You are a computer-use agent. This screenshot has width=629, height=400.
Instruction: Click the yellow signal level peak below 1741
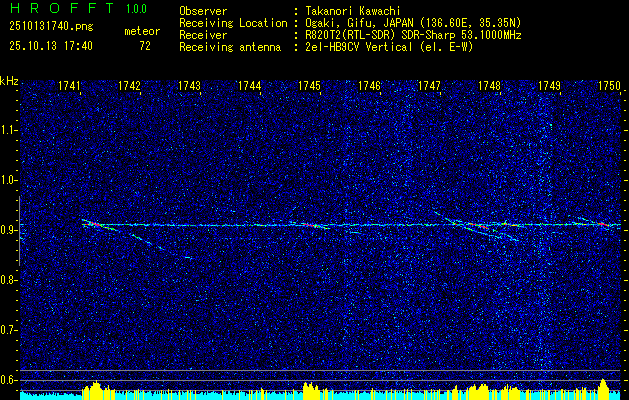click(95, 390)
